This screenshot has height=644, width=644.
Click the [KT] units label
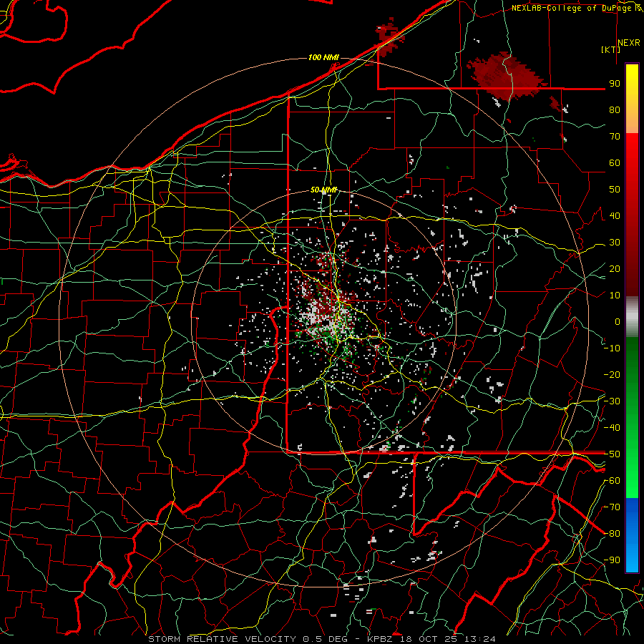pos(611,49)
